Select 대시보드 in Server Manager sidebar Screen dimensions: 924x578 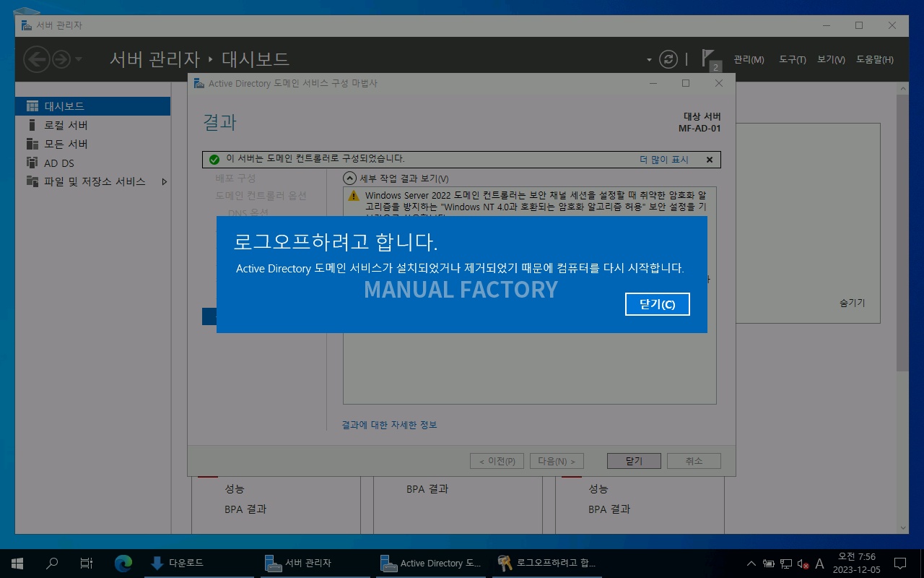(x=93, y=106)
